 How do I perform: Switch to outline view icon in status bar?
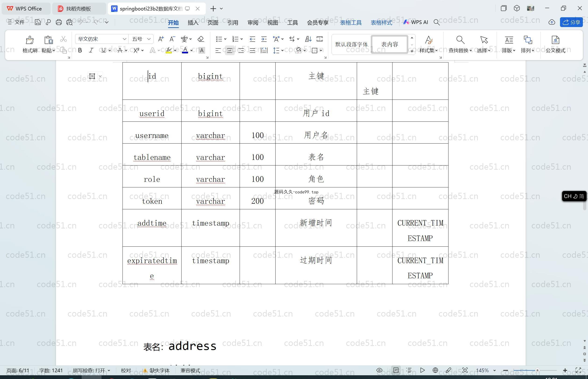[409, 370]
